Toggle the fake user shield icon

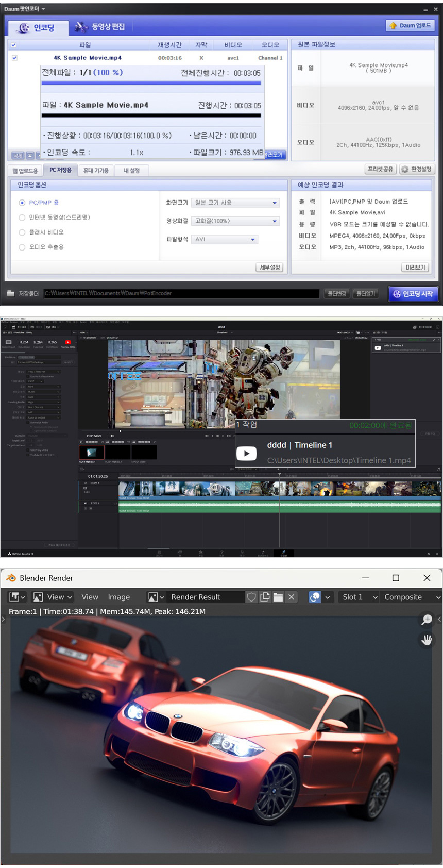point(251,597)
